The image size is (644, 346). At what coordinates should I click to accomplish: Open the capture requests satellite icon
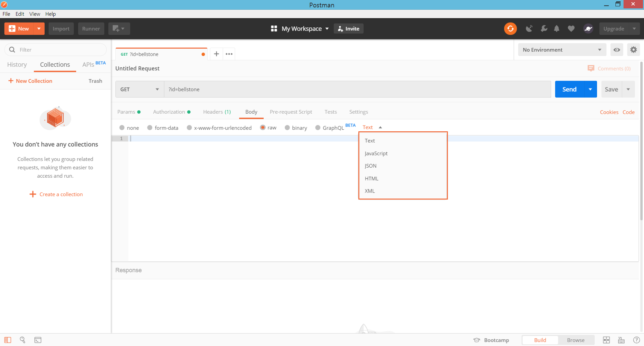[x=529, y=29]
